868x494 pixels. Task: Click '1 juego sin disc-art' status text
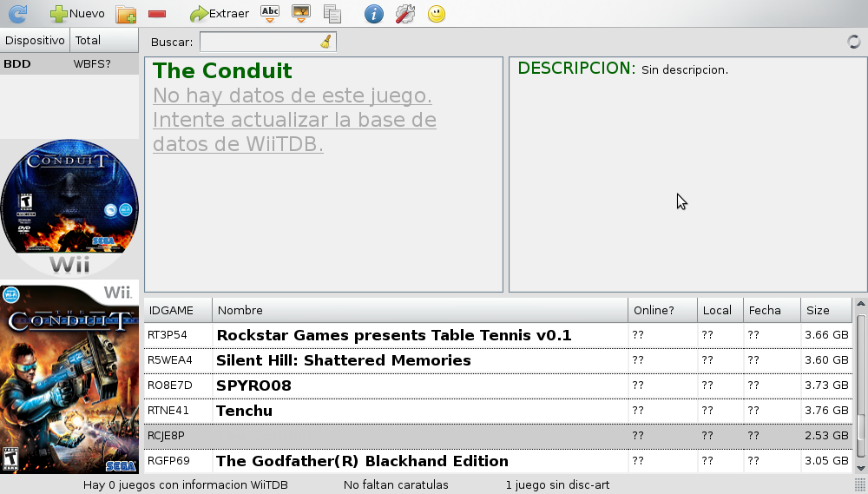pyautogui.click(x=557, y=485)
